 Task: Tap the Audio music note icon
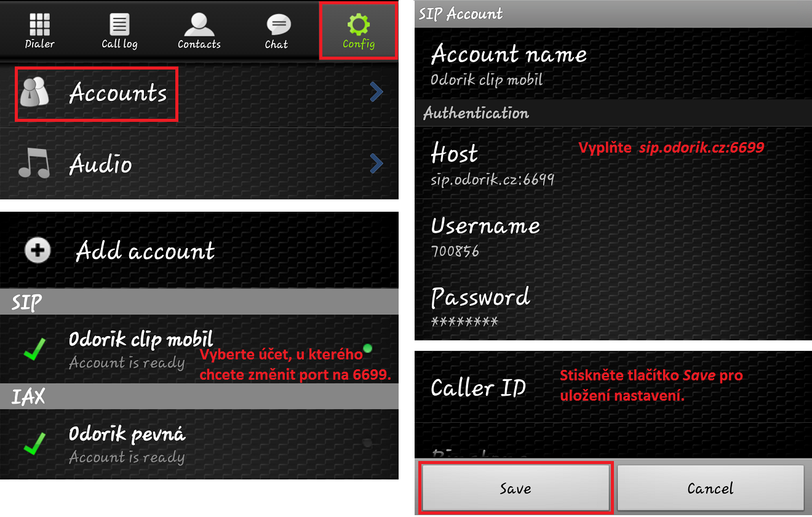point(34,164)
